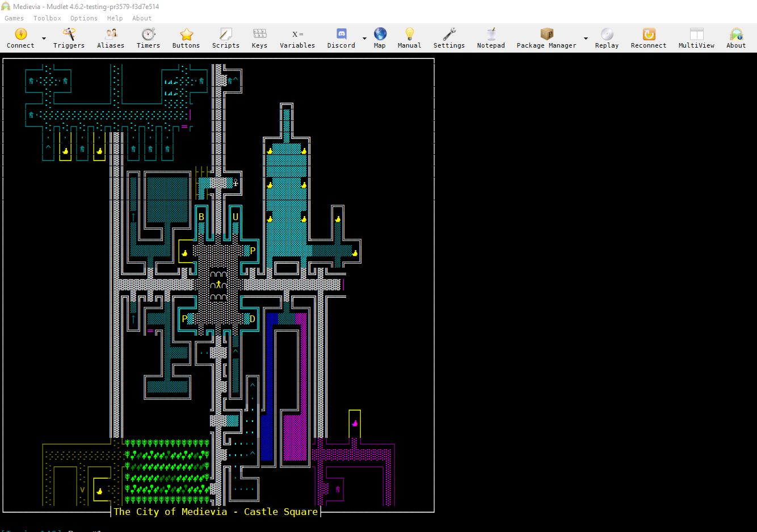Toggle the Map window
757x532 pixels.
pos(380,38)
